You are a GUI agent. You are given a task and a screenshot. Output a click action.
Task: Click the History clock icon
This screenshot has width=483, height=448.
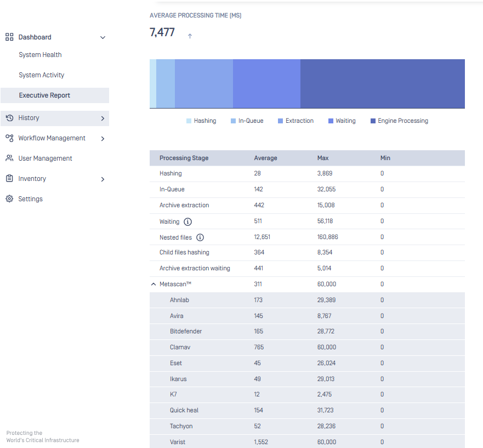click(9, 118)
